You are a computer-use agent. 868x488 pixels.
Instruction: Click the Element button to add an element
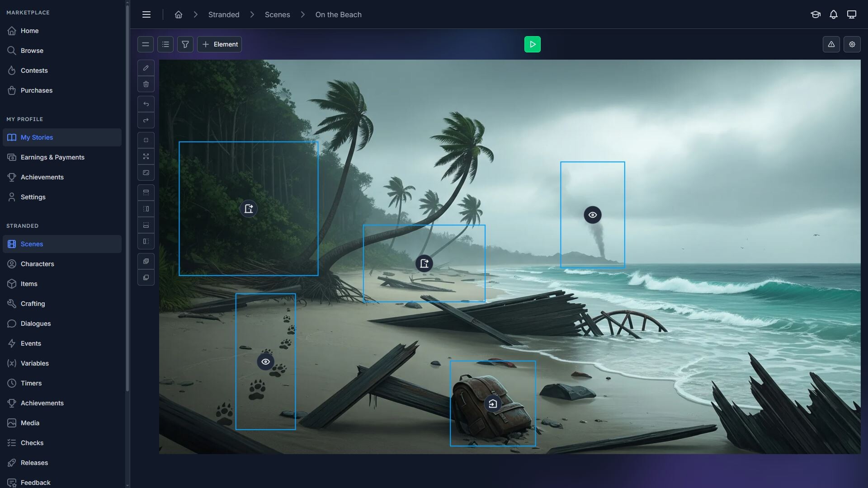coord(220,44)
